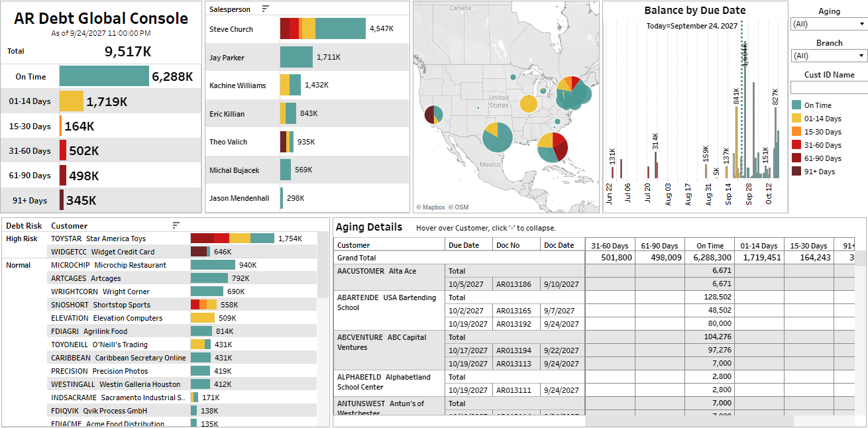Image resolution: width=868 pixels, height=428 pixels.
Task: Select the TOYSTAR Star America Toys bar
Action: pos(232,238)
